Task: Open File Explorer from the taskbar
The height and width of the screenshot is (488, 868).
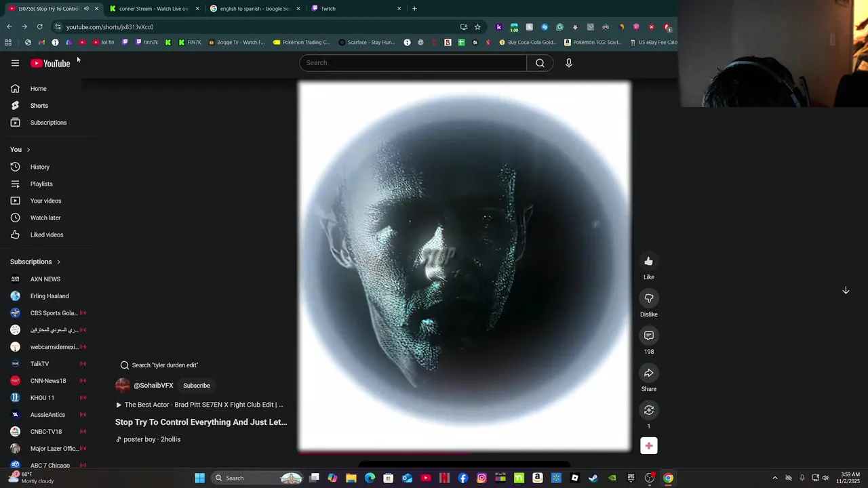Action: tap(351, 479)
